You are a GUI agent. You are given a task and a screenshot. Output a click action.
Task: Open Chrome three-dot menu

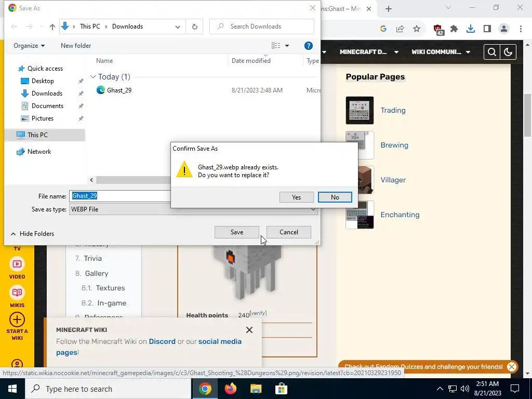click(521, 29)
